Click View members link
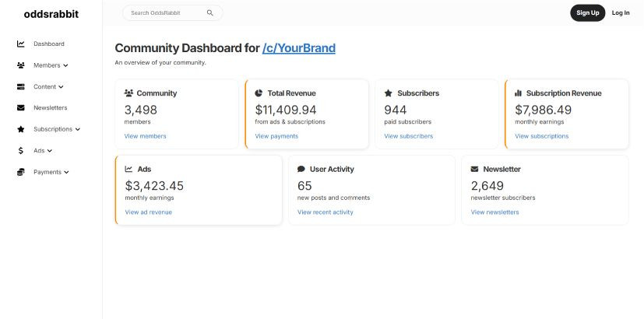The image size is (644, 319). click(x=146, y=136)
